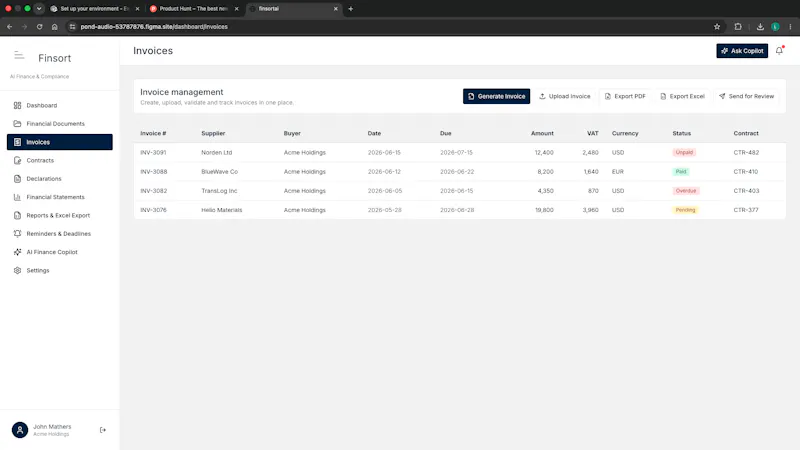The image size is (800, 450).
Task: Click the Due column header
Action: point(445,134)
